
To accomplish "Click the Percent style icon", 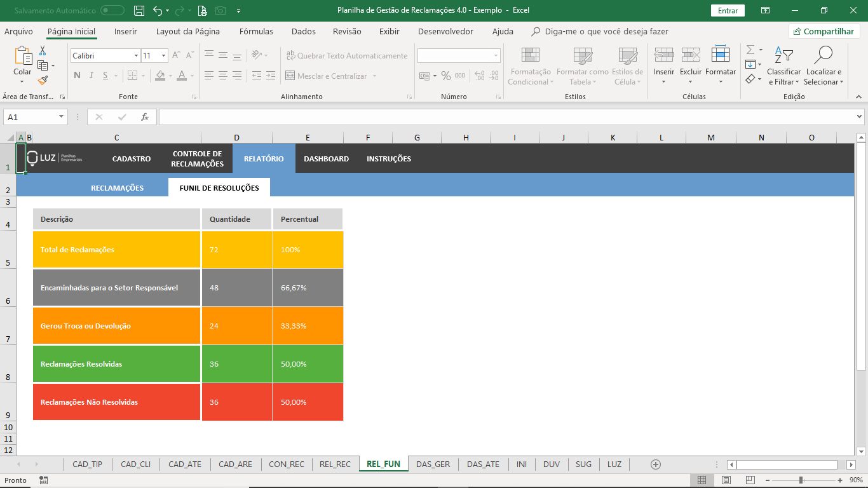I will tap(446, 76).
